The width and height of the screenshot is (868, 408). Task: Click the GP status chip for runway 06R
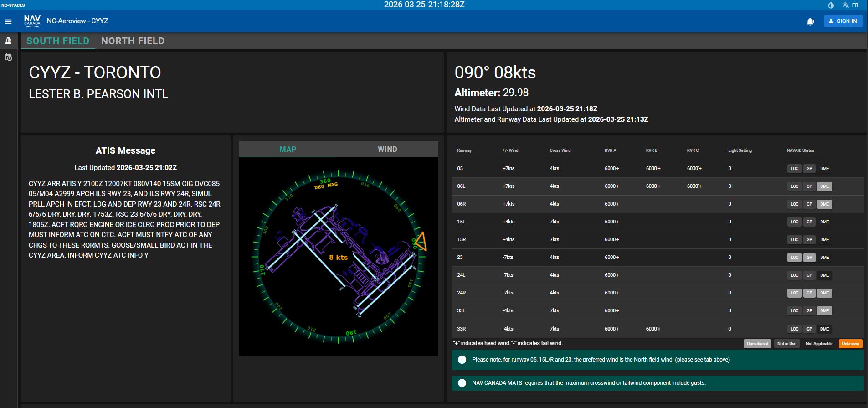[x=809, y=204]
